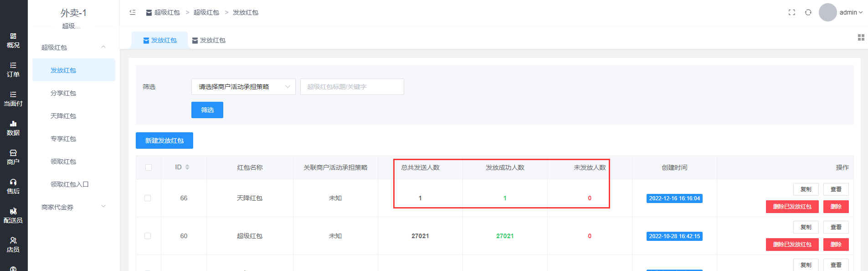
Task: Check the row checkbox for ID 60
Action: click(x=148, y=236)
